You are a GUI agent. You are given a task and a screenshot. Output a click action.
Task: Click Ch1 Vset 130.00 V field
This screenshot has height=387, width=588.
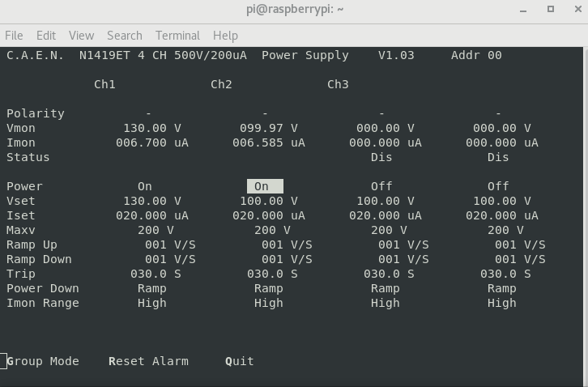pos(152,201)
